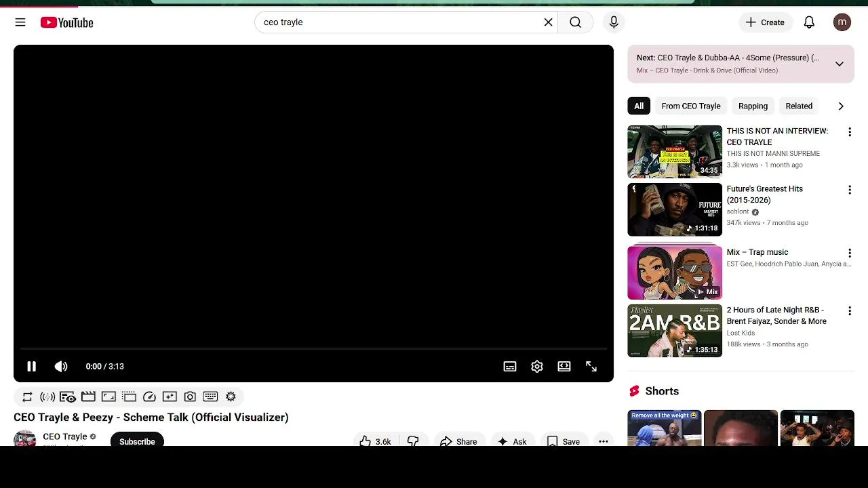868x488 pixels.
Task: Toggle the volume booster extension icon
Action: (47, 396)
